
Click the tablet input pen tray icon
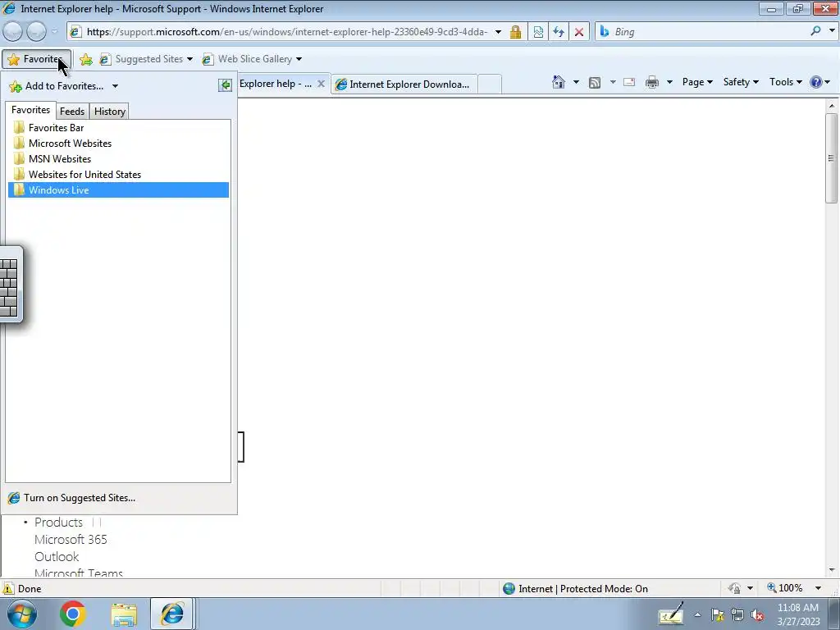(x=671, y=614)
